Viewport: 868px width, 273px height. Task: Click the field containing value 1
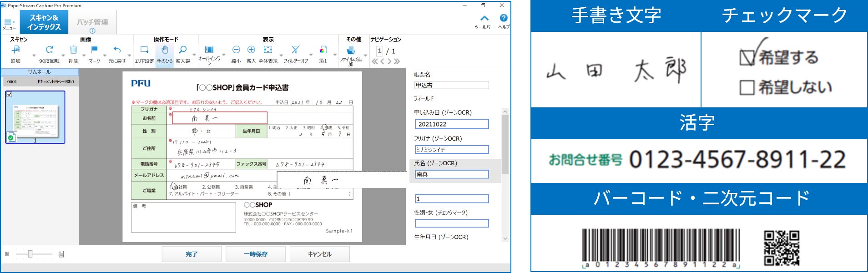point(452,199)
